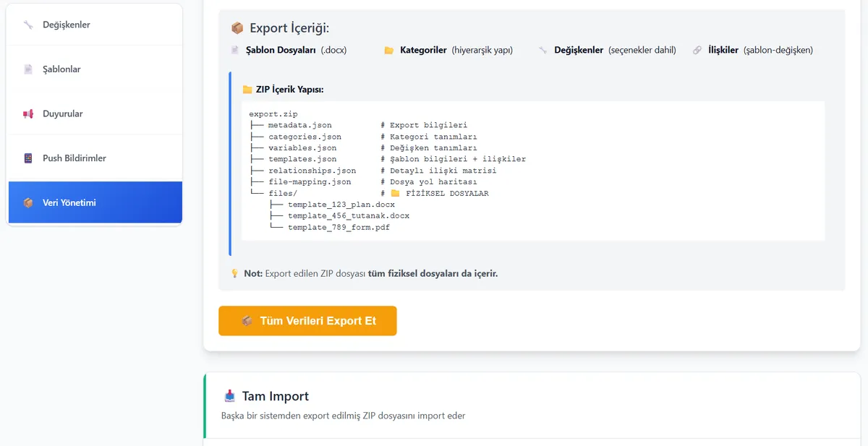Click the folder icon beside ZIP İçerik Yapısı
The width and height of the screenshot is (868, 446).
(247, 90)
